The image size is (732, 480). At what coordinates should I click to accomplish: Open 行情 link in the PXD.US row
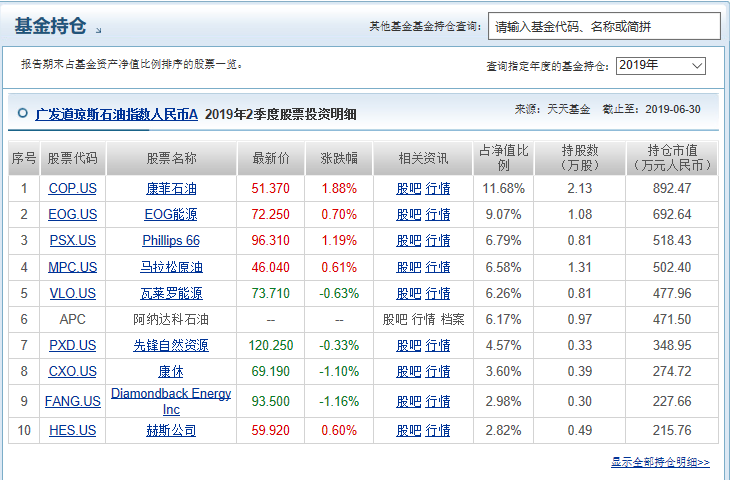click(438, 346)
